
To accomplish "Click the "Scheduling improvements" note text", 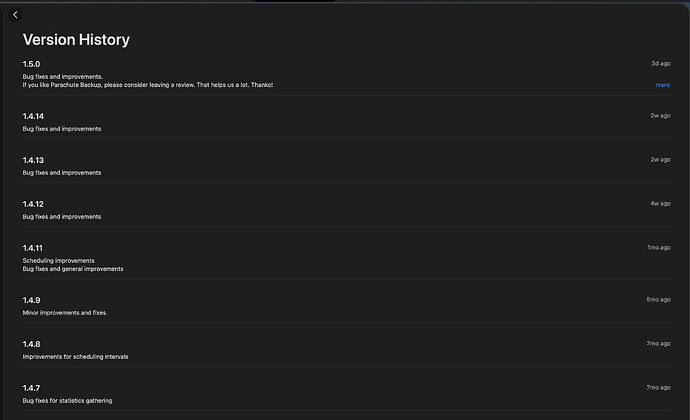I will tap(58, 260).
